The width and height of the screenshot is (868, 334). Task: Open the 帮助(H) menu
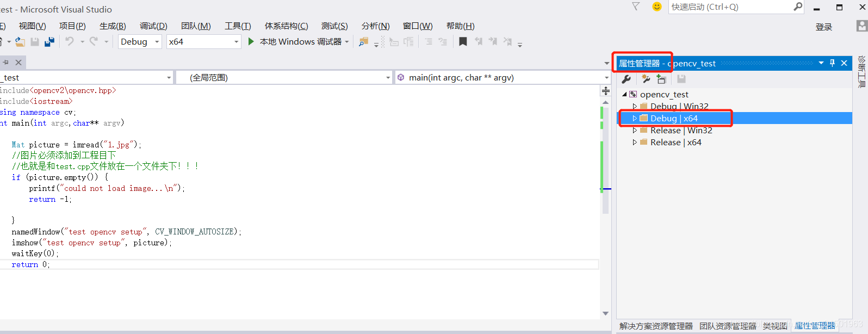pyautogui.click(x=460, y=26)
